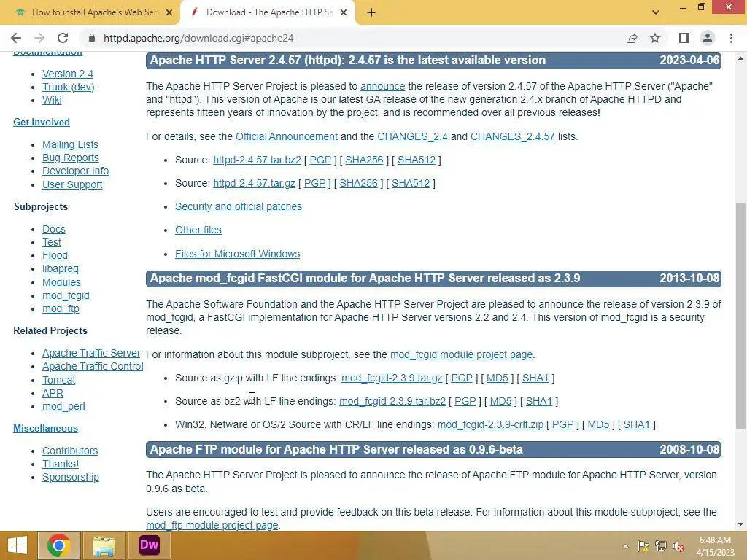747x560 pixels.
Task: Open Developer Info sidebar link
Action: [x=75, y=171]
